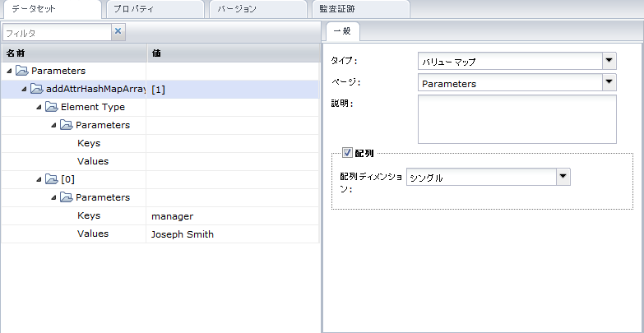Collapse the [0] tree node
Viewport: 644px width, 333px height.
tap(39, 179)
